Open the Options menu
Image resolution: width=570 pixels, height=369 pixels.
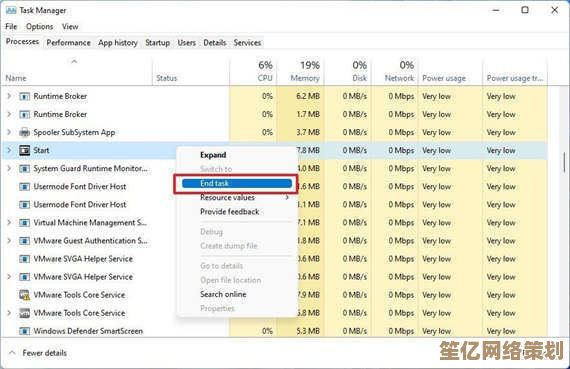[x=39, y=27]
